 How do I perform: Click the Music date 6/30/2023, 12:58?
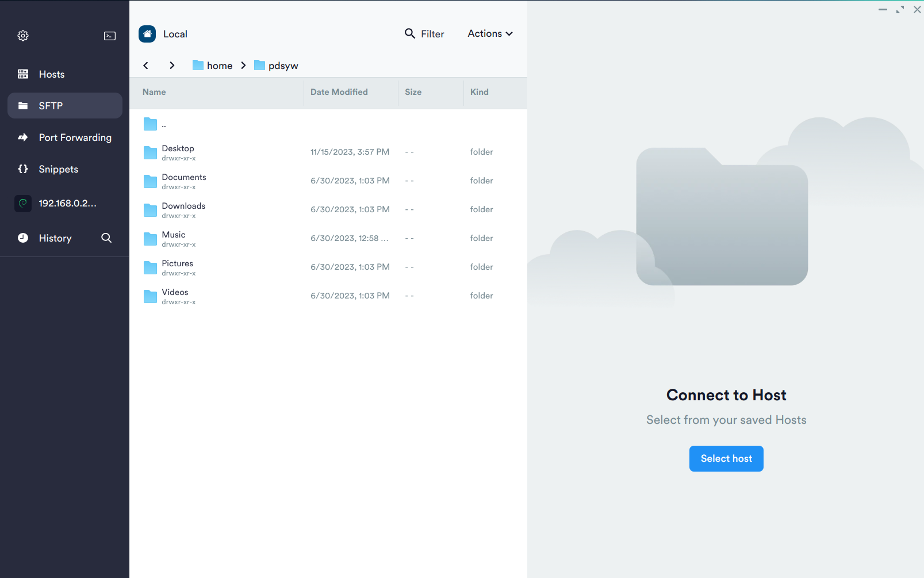pyautogui.click(x=350, y=238)
